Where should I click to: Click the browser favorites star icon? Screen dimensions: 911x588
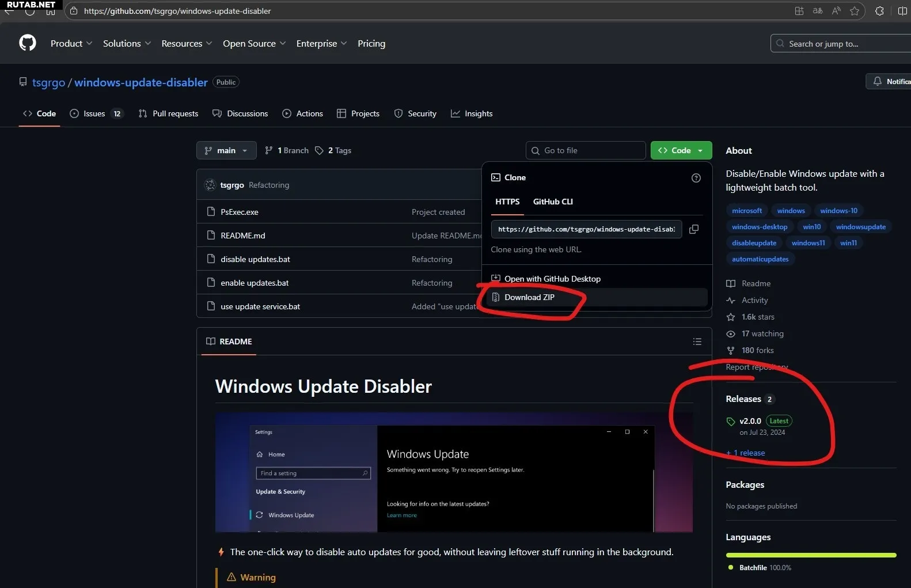855,11
